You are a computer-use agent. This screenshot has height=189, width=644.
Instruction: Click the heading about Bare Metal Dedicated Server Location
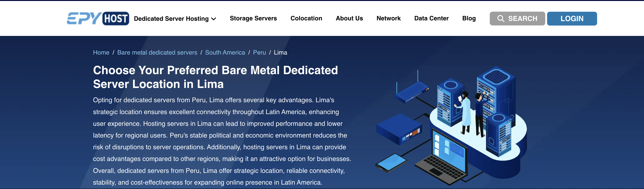click(215, 77)
